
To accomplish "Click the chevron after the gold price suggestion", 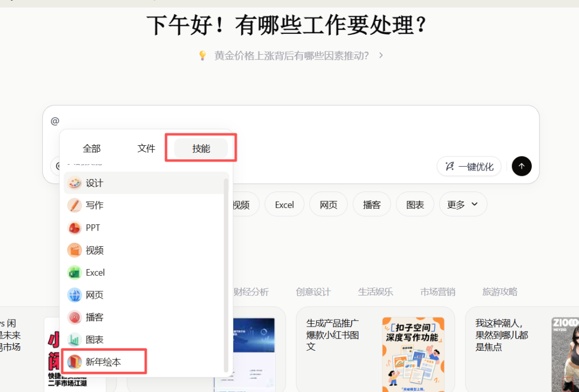I will click(381, 55).
